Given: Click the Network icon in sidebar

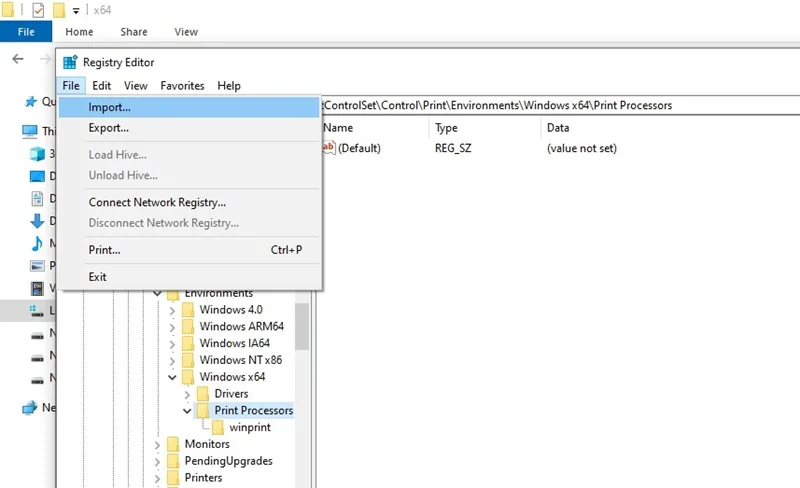Looking at the screenshot, I should (x=30, y=407).
